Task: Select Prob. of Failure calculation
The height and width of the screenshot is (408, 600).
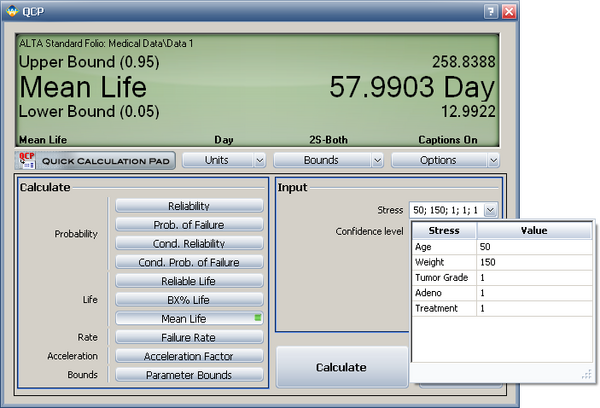Action: 189,225
